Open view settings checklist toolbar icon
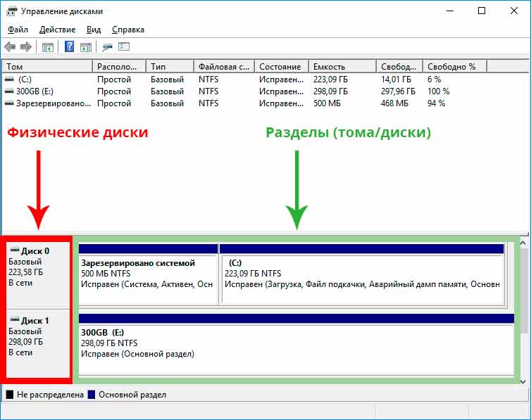Image resolution: width=531 pixels, height=420 pixels. [x=124, y=46]
